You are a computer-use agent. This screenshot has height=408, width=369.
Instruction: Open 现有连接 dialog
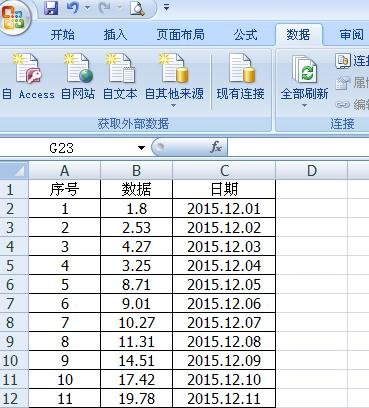pos(240,77)
